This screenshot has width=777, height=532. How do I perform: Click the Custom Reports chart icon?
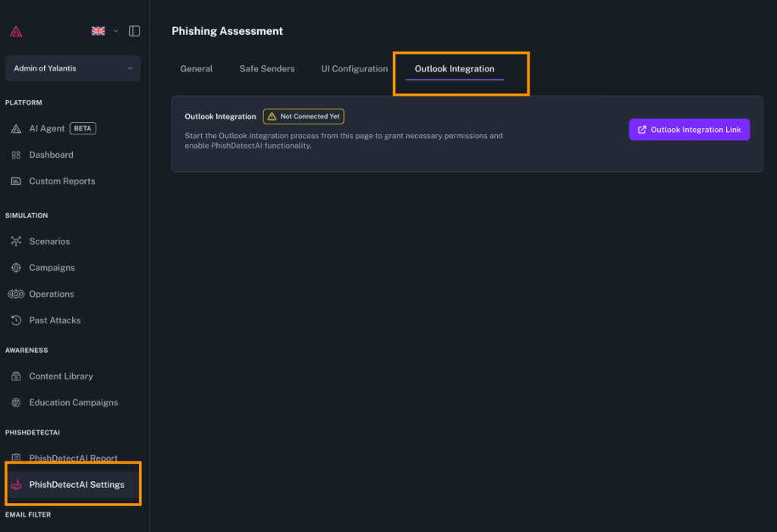click(x=16, y=181)
